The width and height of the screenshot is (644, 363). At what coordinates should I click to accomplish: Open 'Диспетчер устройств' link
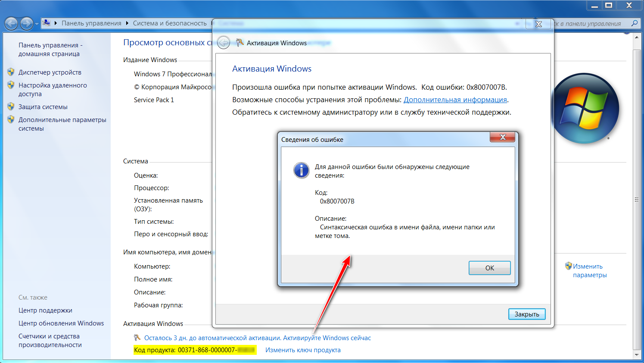pyautogui.click(x=50, y=72)
